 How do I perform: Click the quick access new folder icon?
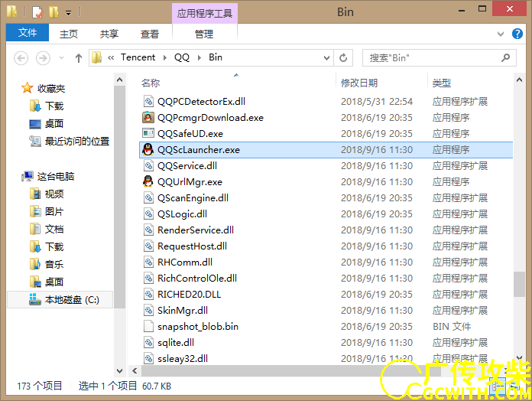(54, 12)
